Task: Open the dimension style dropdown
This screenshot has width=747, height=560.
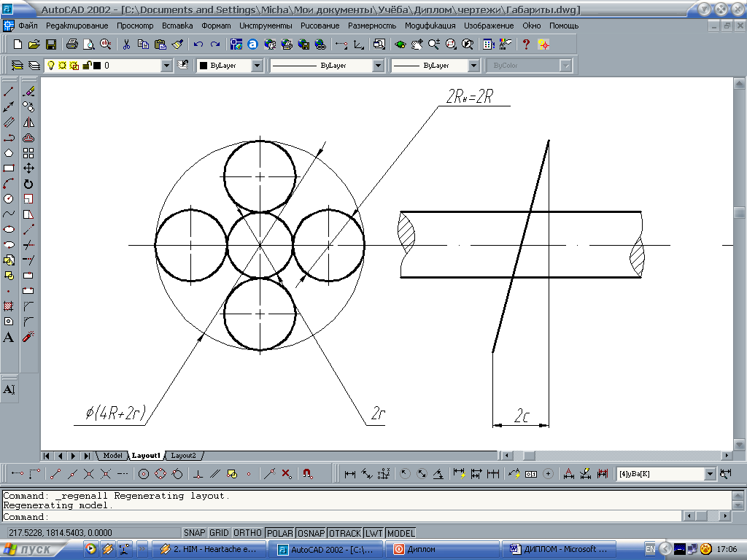Action: [710, 474]
